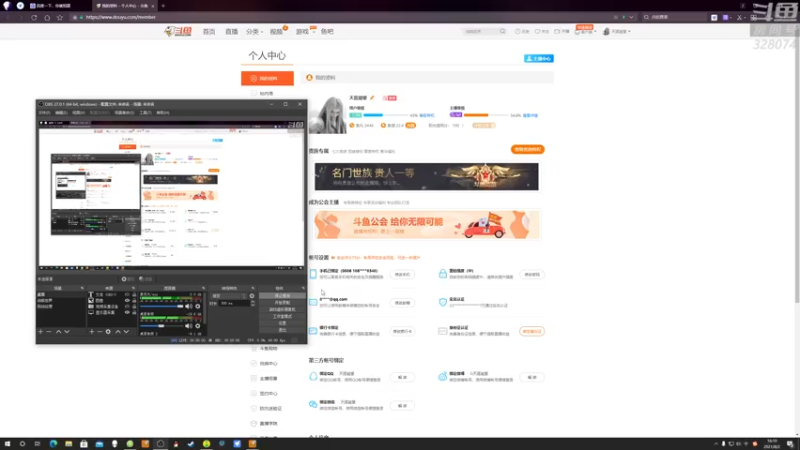Click browser Home icon
This screenshot has height=450, width=800.
[47, 17]
